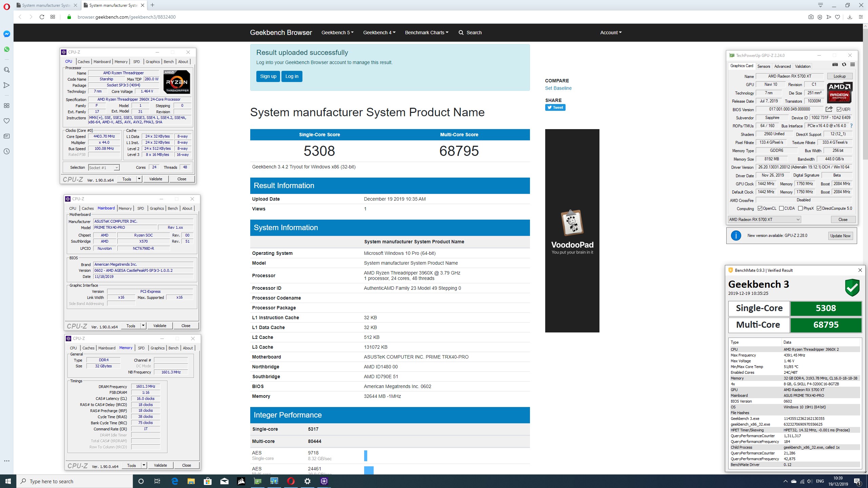Viewport: 868px width, 488px height.
Task: Open Messenger in Opera sidebar
Action: [6, 34]
